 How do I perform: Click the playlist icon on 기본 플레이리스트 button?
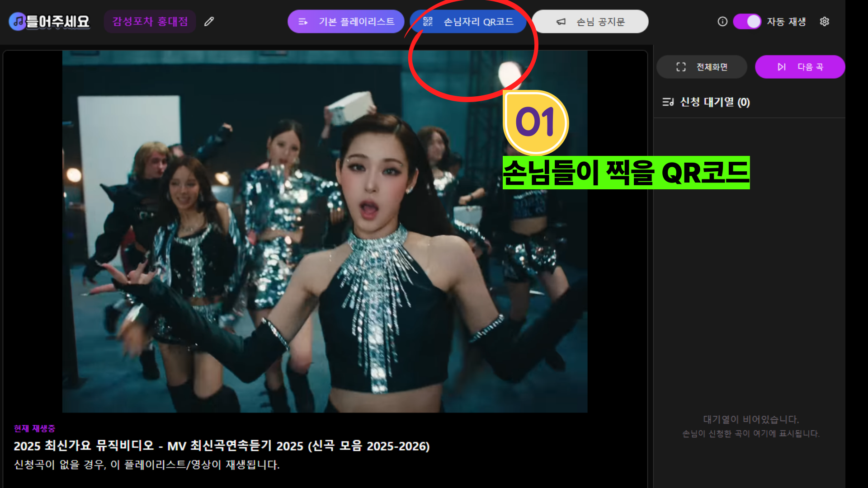(302, 21)
